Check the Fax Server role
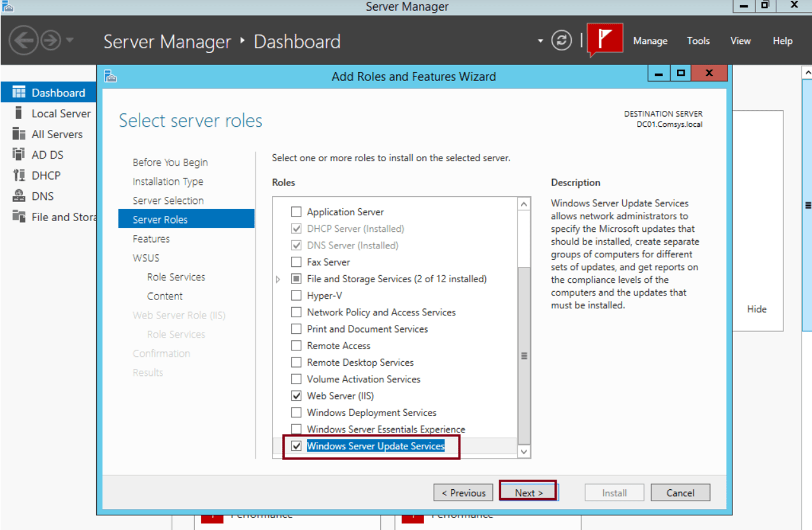Viewport: 812px width, 530px height. click(x=296, y=262)
